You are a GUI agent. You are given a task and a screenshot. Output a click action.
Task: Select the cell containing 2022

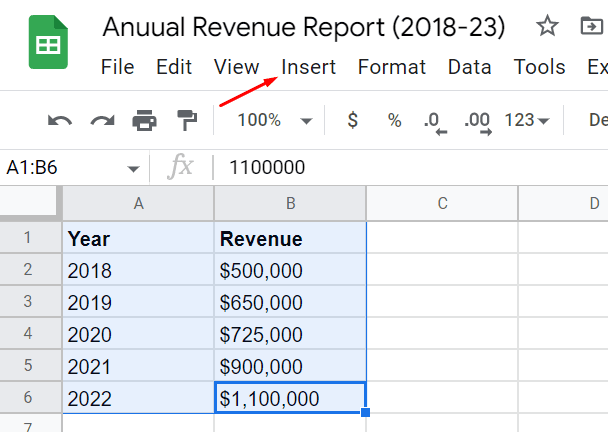click(138, 397)
